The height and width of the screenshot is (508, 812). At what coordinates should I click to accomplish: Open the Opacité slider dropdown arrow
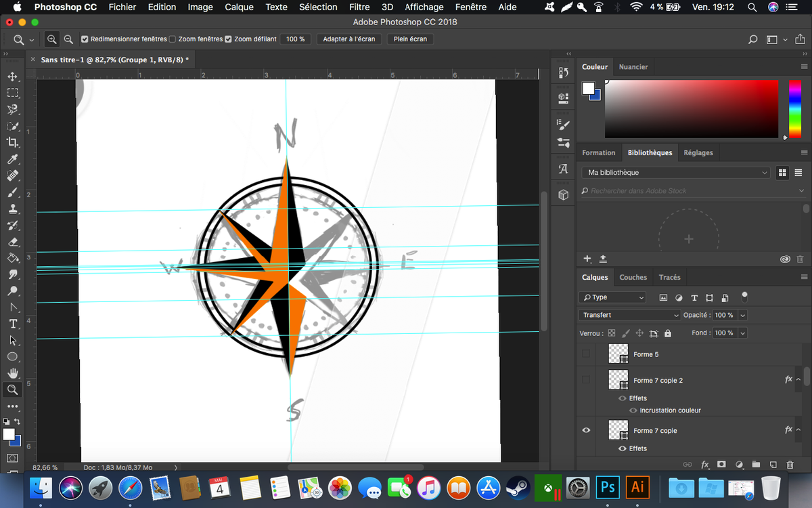[x=743, y=315]
